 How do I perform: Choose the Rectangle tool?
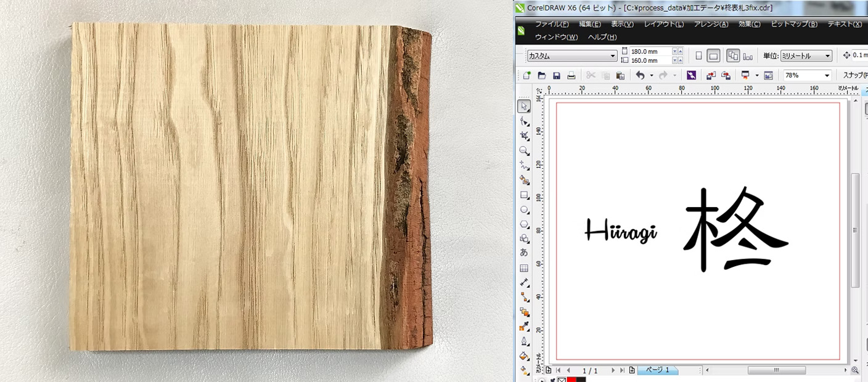point(524,195)
